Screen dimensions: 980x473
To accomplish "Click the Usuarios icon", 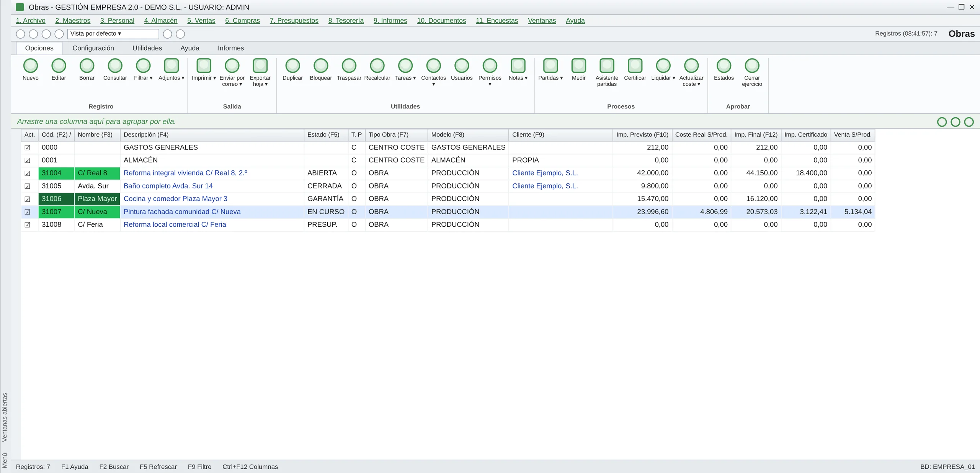I will (462, 65).
